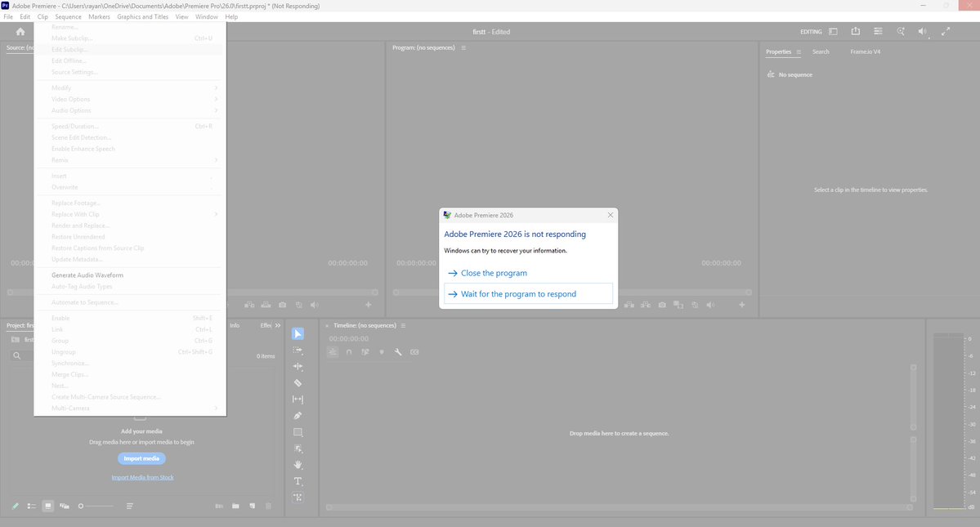The height and width of the screenshot is (527, 980).
Task: Expand the Project panel overflow chevrons
Action: pyautogui.click(x=278, y=325)
